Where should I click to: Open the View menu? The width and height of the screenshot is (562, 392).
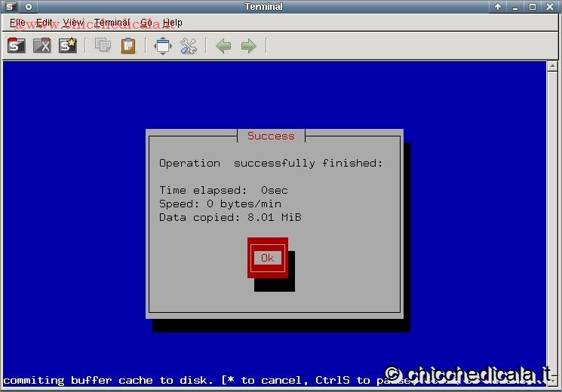click(x=73, y=23)
